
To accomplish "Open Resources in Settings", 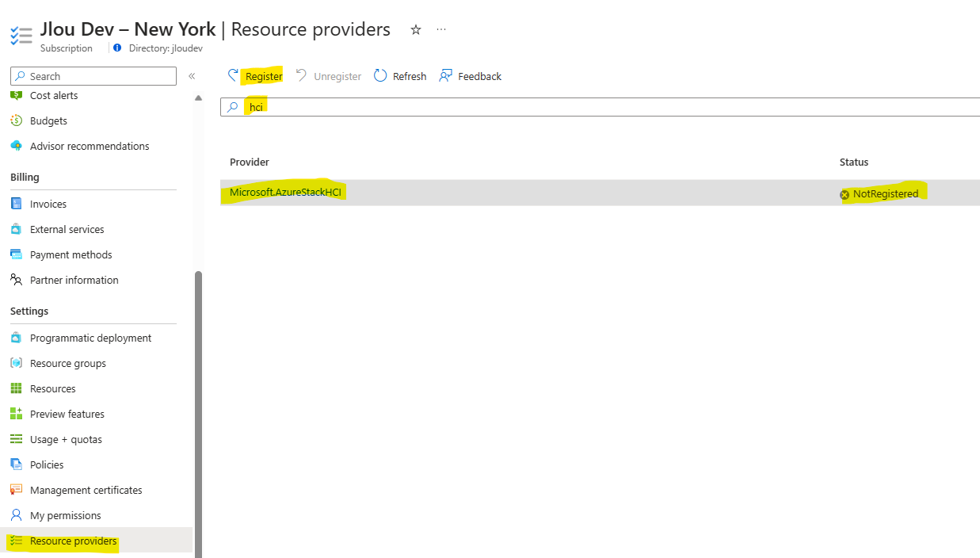I will tap(53, 388).
